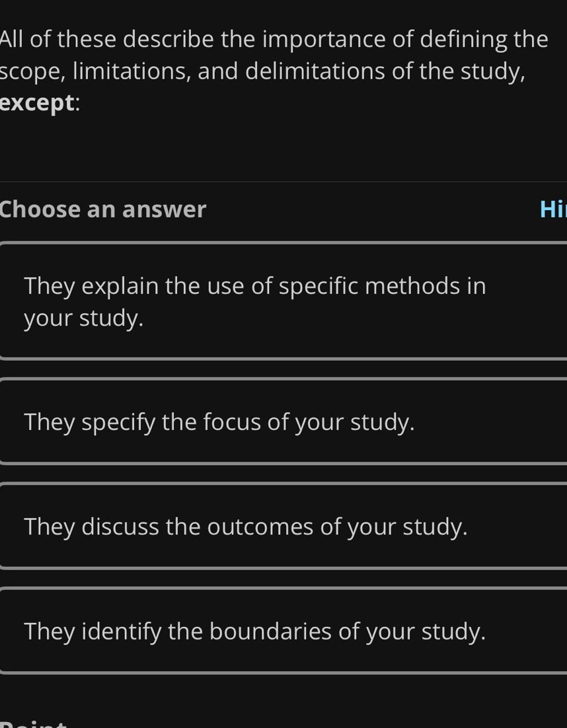Click the divider line below the question
The width and height of the screenshot is (567, 728).
point(283,182)
